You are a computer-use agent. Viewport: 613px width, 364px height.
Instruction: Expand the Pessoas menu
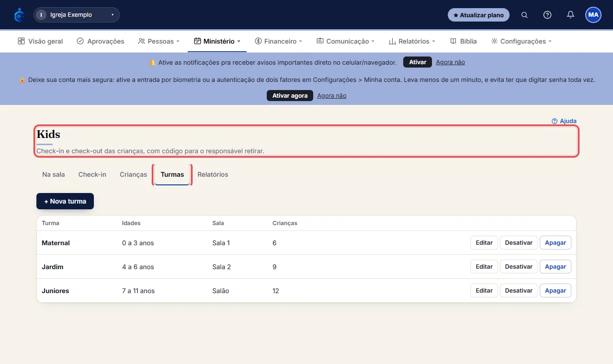click(x=159, y=41)
